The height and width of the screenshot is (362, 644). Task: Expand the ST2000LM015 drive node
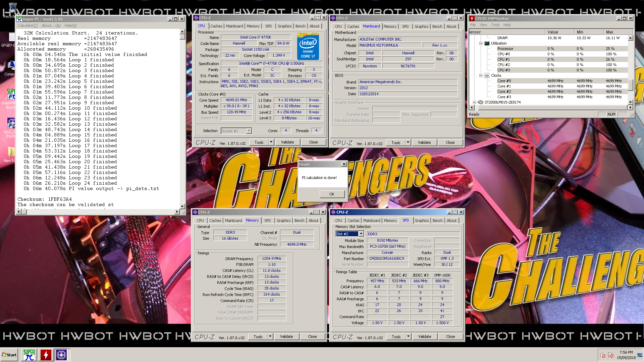(474, 102)
